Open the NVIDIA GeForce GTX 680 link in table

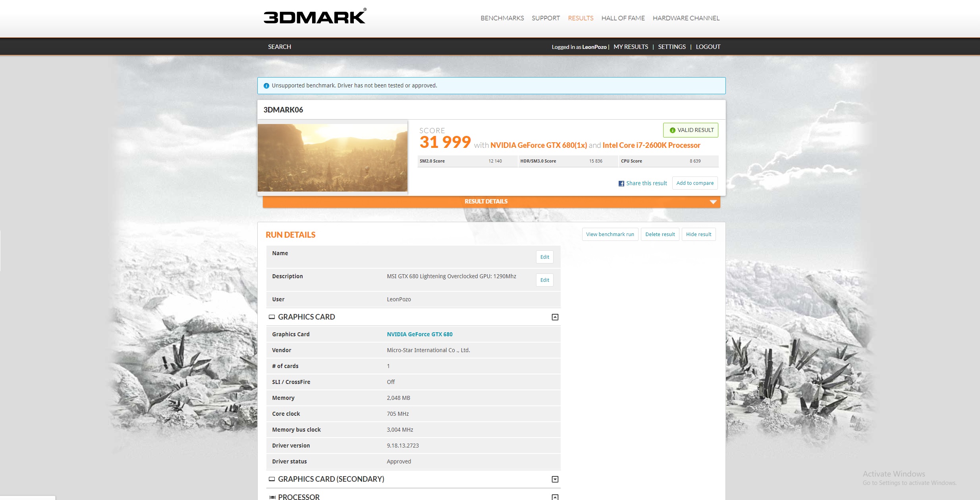[x=419, y=334]
